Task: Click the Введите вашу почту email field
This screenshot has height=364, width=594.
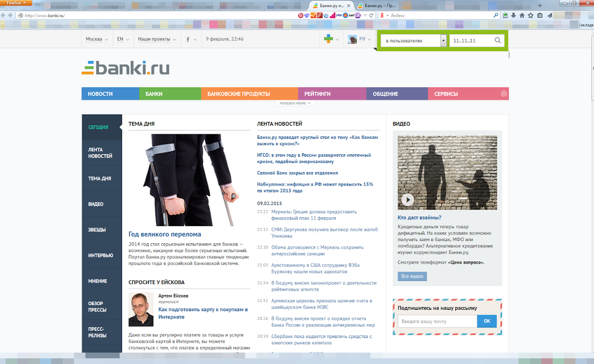Action: (438, 321)
